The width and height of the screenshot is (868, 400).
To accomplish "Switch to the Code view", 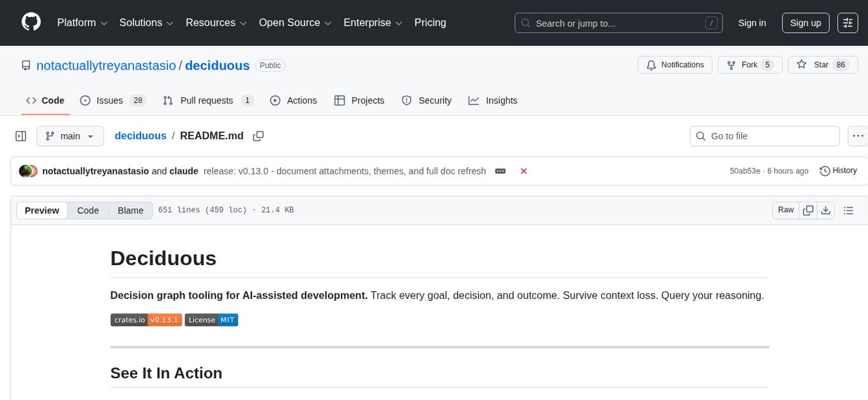I will pyautogui.click(x=88, y=210).
